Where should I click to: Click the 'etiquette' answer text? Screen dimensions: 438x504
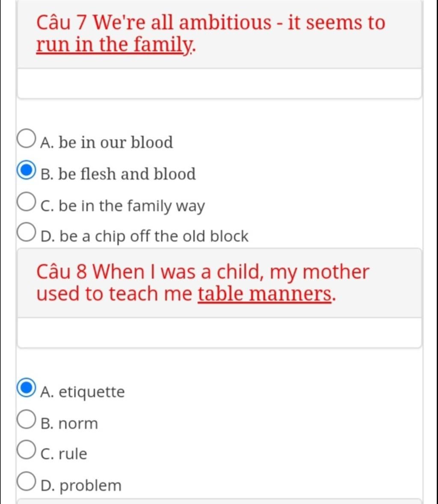pyautogui.click(x=92, y=392)
